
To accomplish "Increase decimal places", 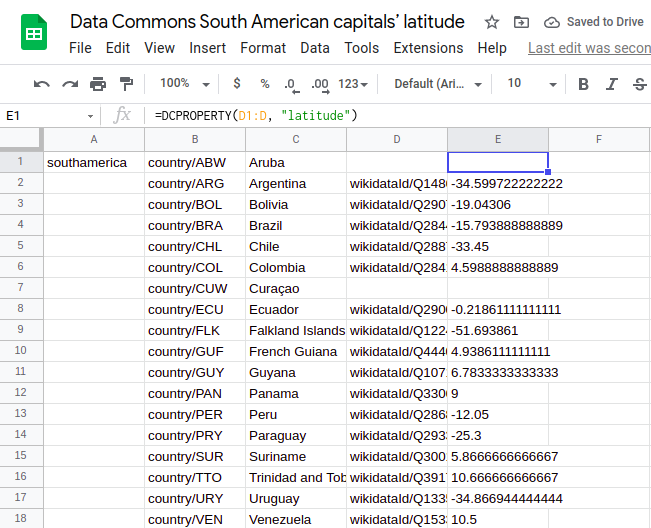I will pyautogui.click(x=320, y=86).
